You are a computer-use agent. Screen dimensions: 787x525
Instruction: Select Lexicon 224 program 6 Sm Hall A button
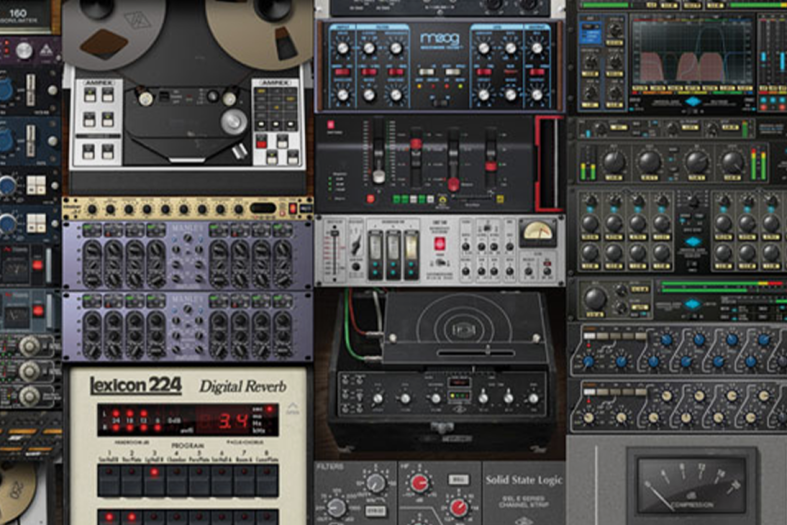pyautogui.click(x=222, y=481)
